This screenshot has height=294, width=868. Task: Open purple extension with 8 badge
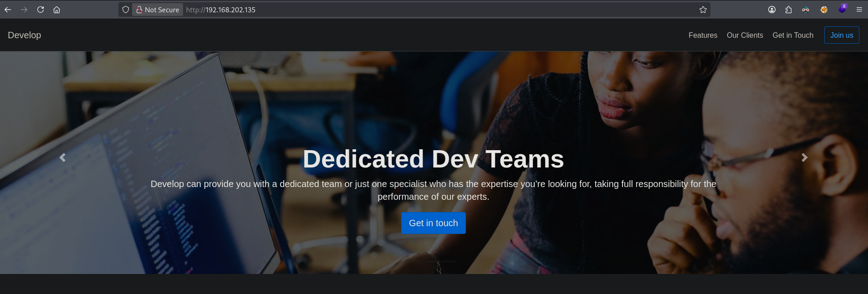(x=842, y=10)
